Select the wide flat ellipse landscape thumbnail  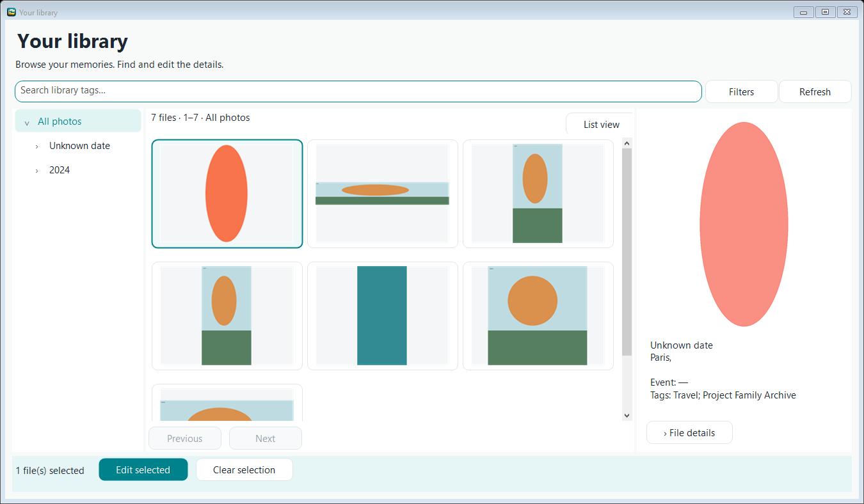(383, 193)
